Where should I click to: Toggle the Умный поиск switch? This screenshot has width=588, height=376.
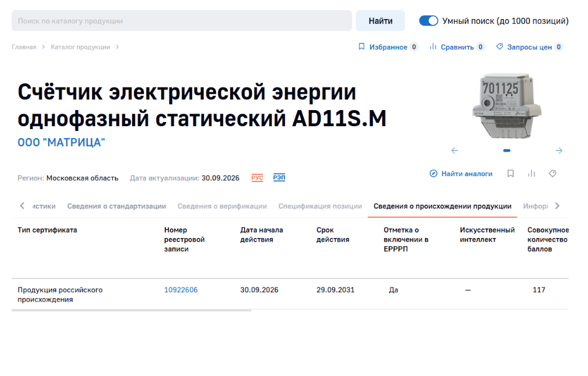coord(429,21)
